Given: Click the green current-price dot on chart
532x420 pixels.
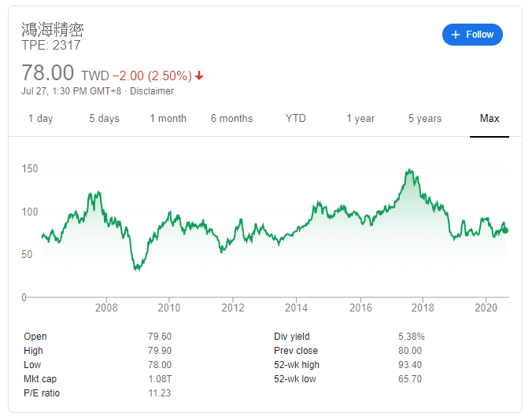Looking at the screenshot, I should click(x=505, y=230).
